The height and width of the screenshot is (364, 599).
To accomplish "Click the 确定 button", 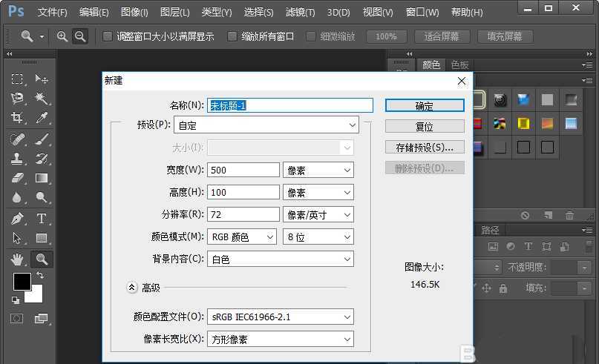I will click(425, 106).
